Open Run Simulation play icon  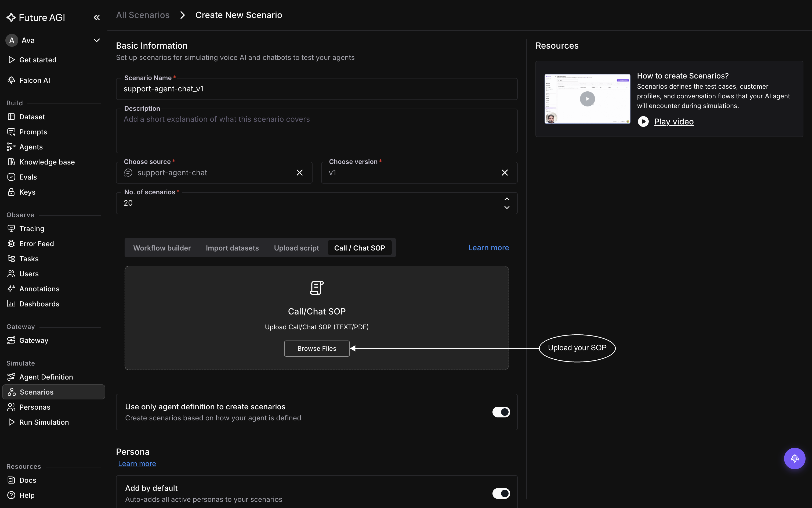click(11, 422)
